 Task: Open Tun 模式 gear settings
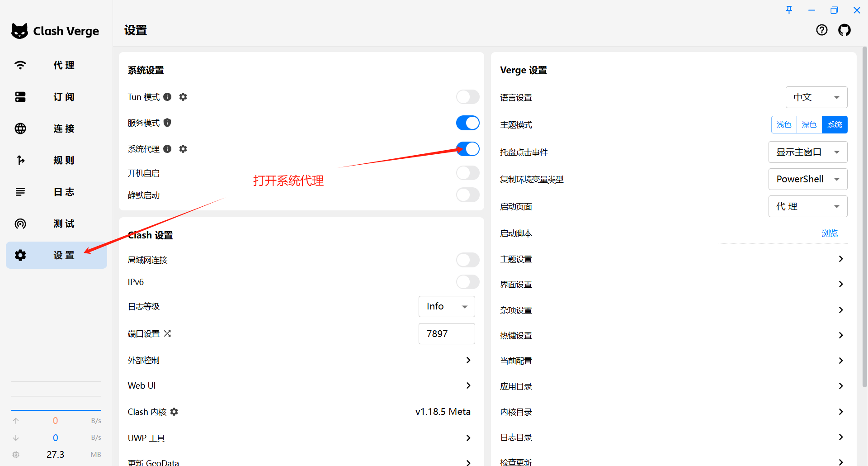(183, 97)
